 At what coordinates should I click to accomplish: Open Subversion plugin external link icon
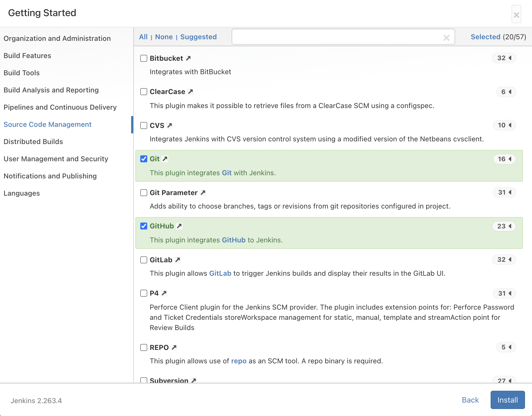tap(193, 380)
